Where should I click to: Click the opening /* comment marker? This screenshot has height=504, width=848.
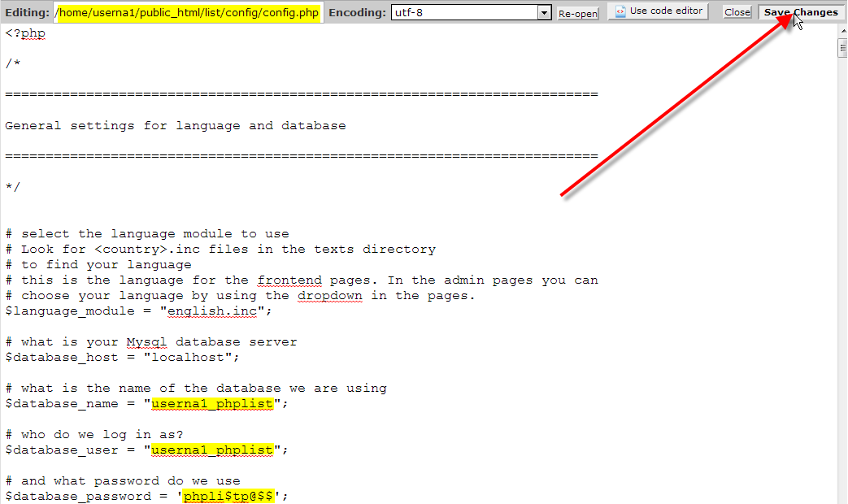12,63
